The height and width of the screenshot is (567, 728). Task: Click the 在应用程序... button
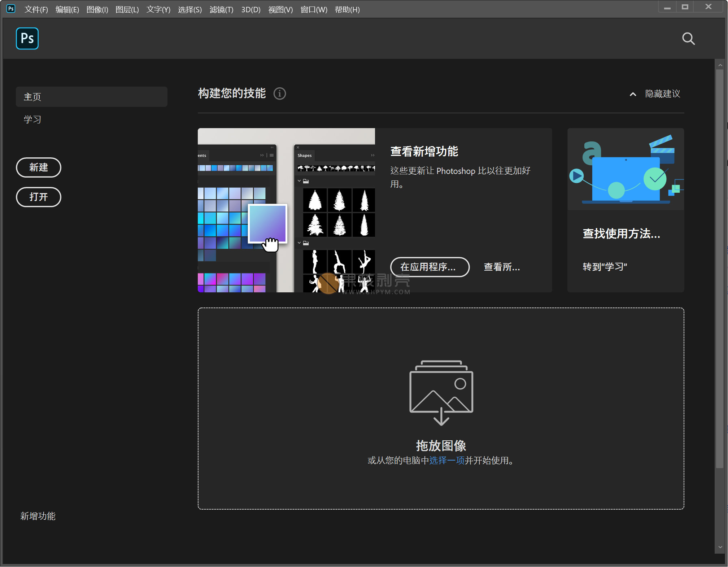[x=430, y=267]
